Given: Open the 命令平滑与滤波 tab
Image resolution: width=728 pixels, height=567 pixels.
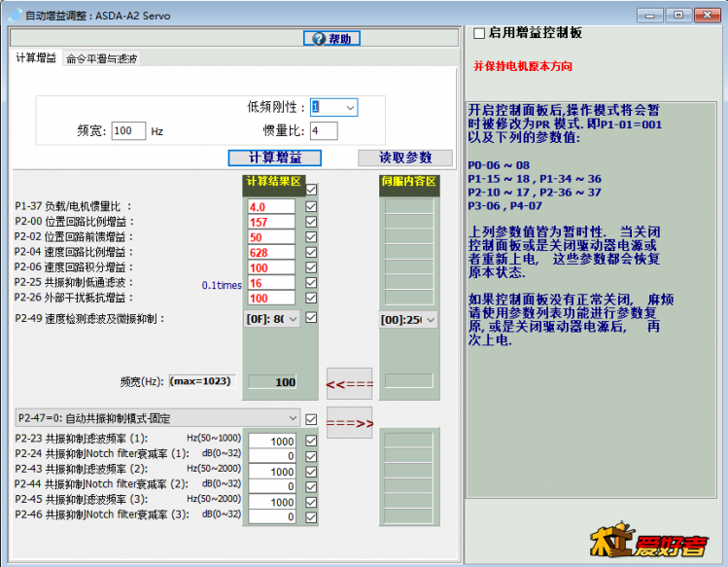Looking at the screenshot, I should 101,58.
